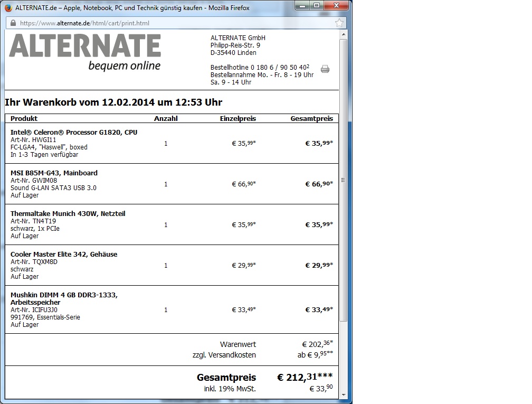Click Versandkosten value ab € 9,95
Image resolution: width=532 pixels, height=404 pixels.
pyautogui.click(x=315, y=354)
